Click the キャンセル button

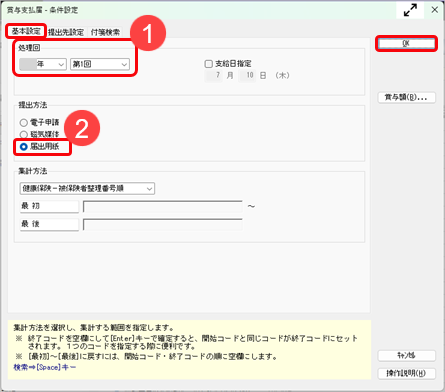click(x=406, y=356)
